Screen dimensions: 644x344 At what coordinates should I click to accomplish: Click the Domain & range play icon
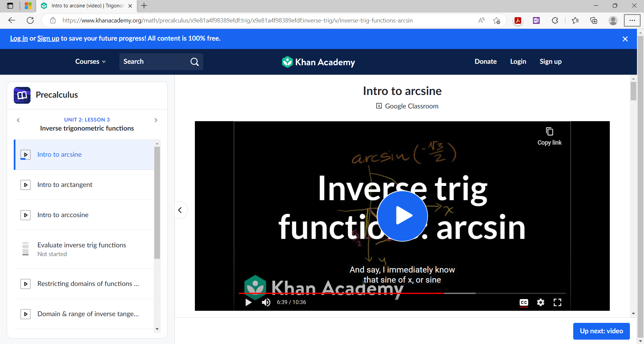tap(25, 314)
